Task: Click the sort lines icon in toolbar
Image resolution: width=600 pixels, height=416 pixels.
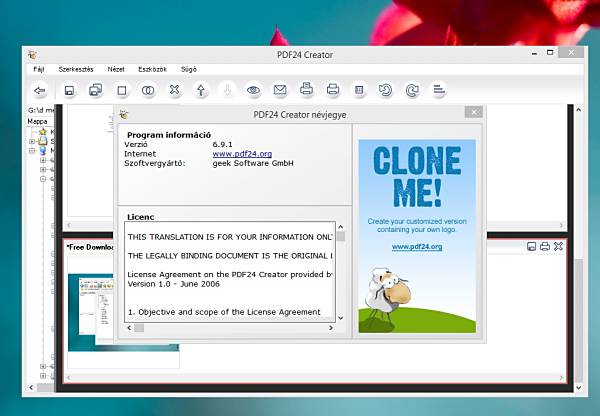Action: click(439, 90)
